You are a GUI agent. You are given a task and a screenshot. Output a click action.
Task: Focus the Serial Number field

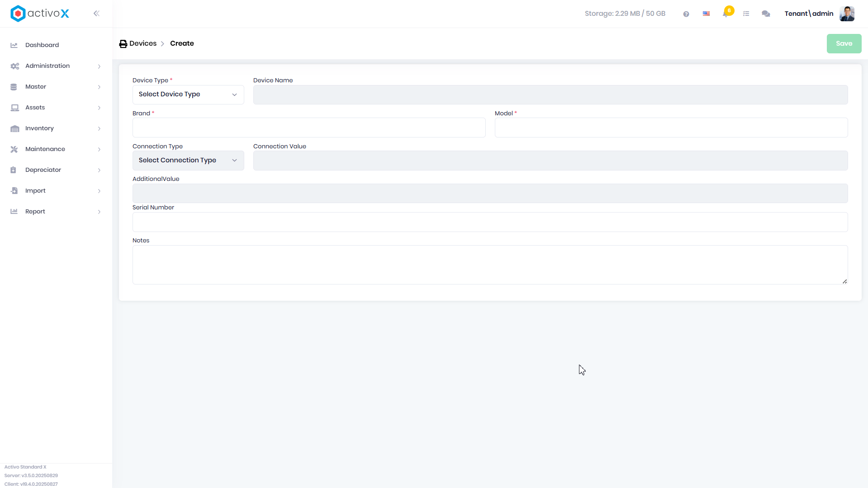point(490,222)
